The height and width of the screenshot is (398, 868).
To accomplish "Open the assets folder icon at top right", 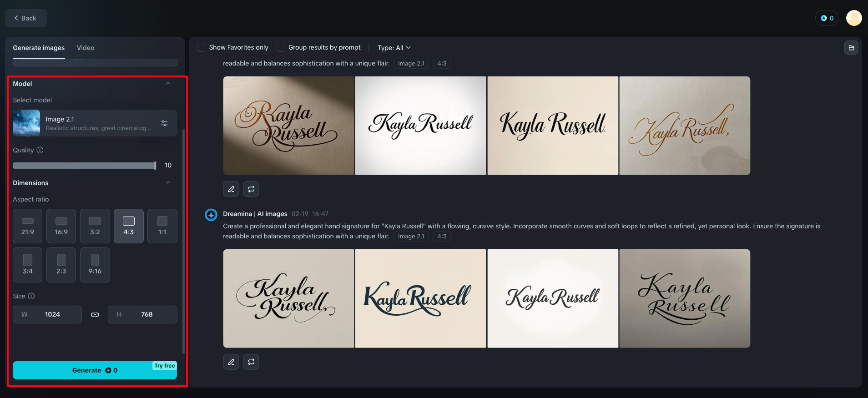I will (x=851, y=48).
